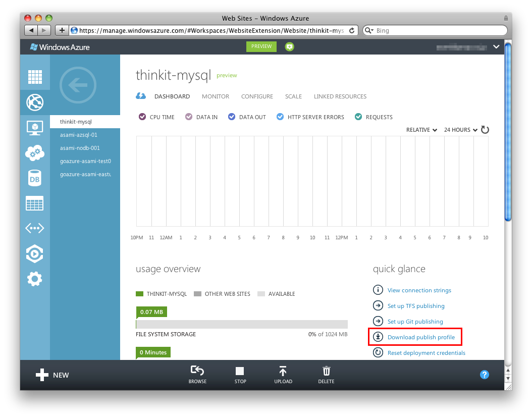The height and width of the screenshot is (418, 532).
Task: Click browser add bookmark plus button
Action: coord(62,30)
